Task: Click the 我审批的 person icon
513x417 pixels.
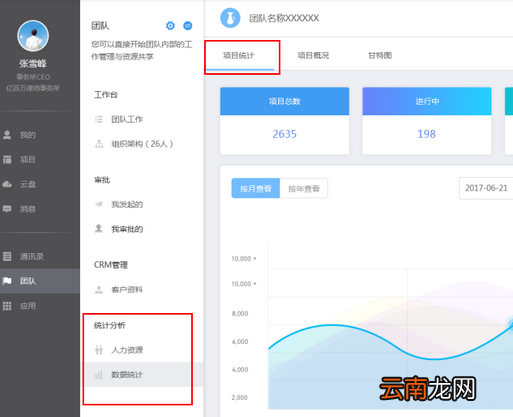Action: [x=99, y=229]
